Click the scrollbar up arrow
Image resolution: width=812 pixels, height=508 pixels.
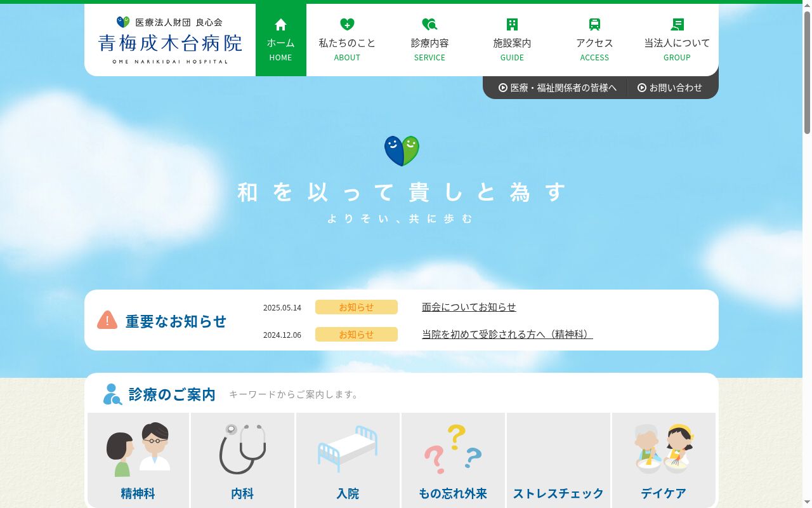click(x=807, y=5)
